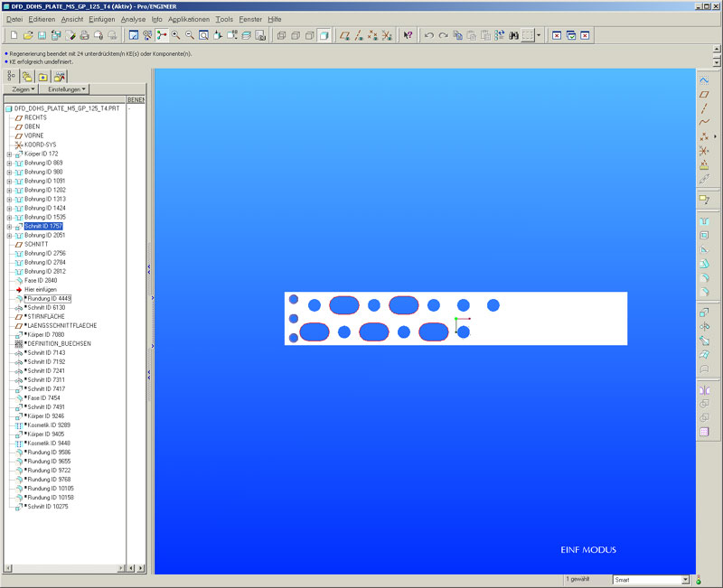Open the search tool binoculars icon
This screenshot has width=723, height=588.
pos(513,35)
